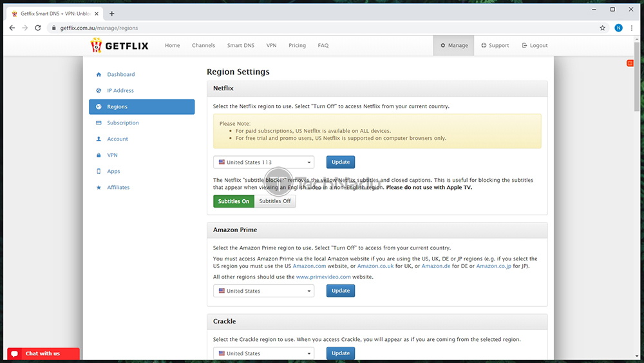Viewport: 644px width, 363px height.
Task: Select the Apps sidebar label
Action: pos(113,172)
